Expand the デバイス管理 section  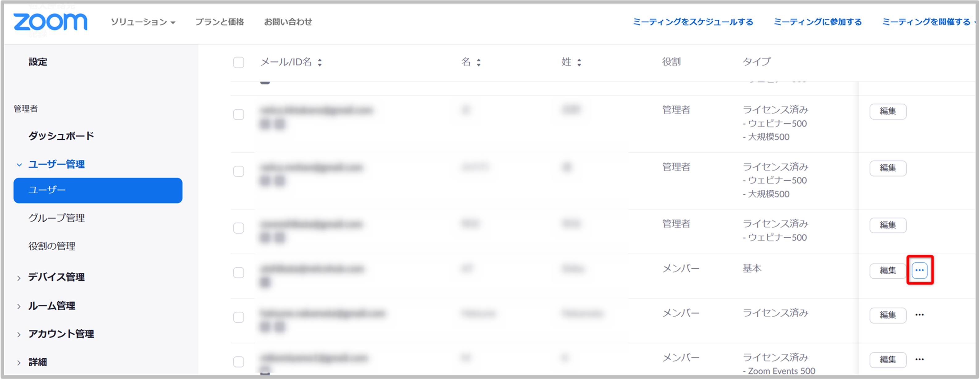pos(56,277)
